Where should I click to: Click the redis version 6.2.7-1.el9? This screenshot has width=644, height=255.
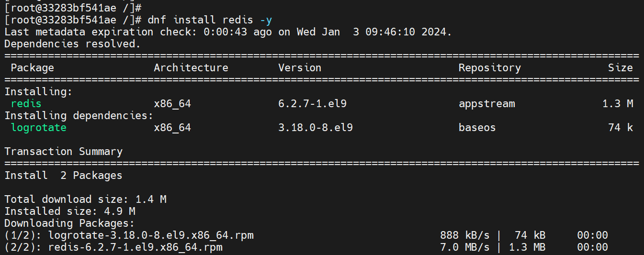point(312,103)
